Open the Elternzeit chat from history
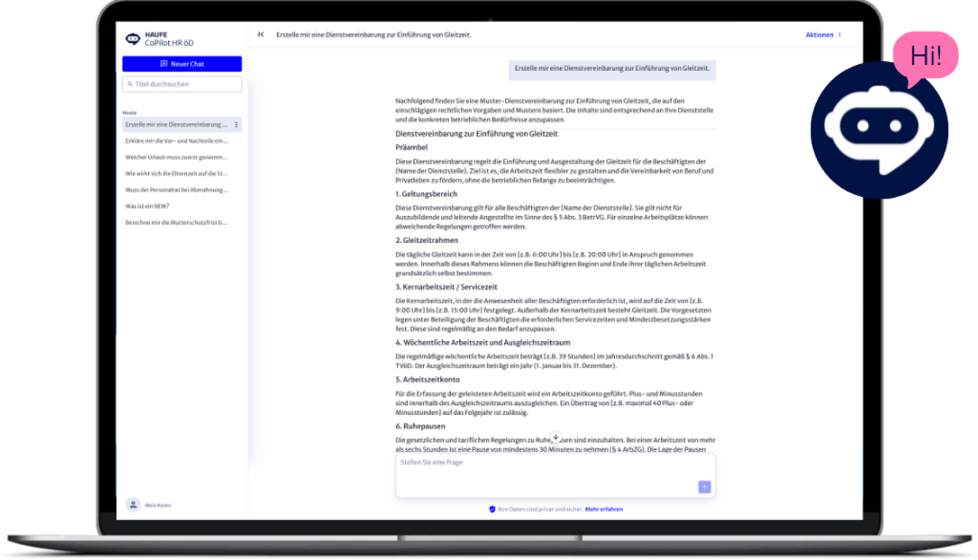The image size is (978, 560). pyautogui.click(x=176, y=173)
